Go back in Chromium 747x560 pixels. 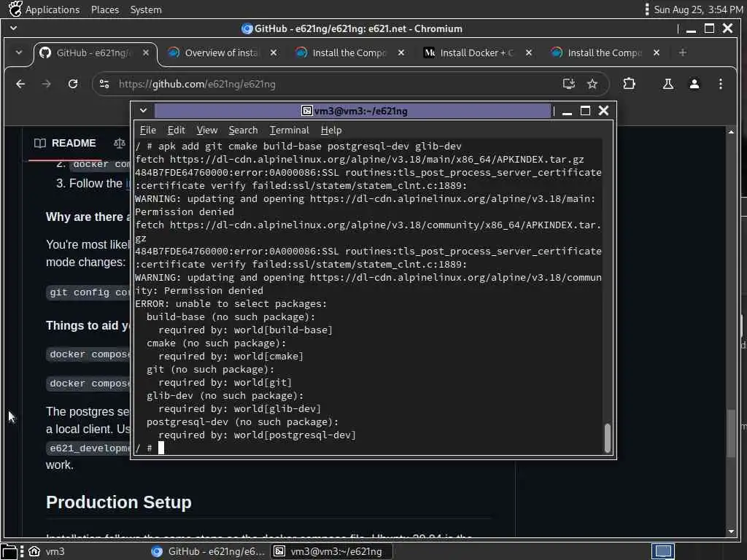pyautogui.click(x=20, y=85)
